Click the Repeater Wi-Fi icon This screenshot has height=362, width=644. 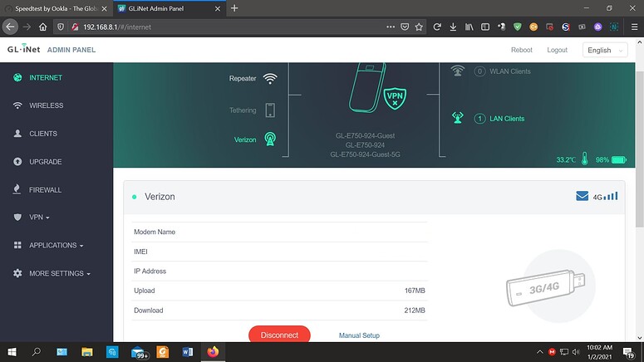(270, 79)
